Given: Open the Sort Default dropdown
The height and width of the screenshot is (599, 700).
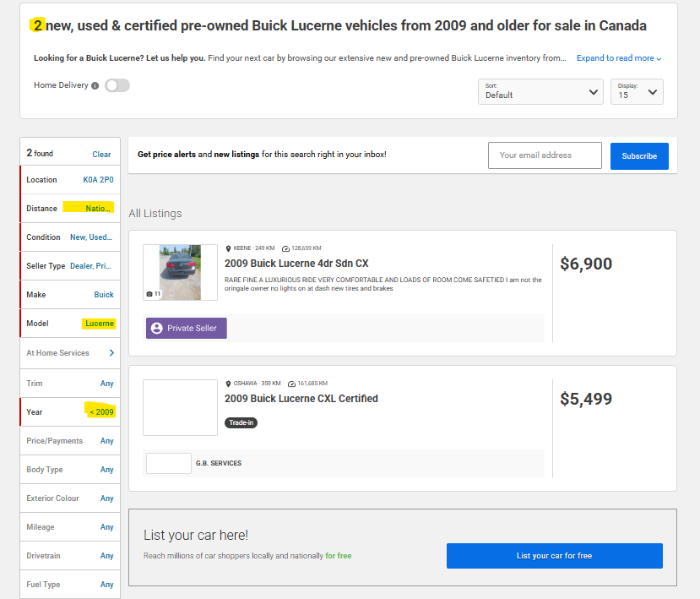Looking at the screenshot, I should (540, 91).
